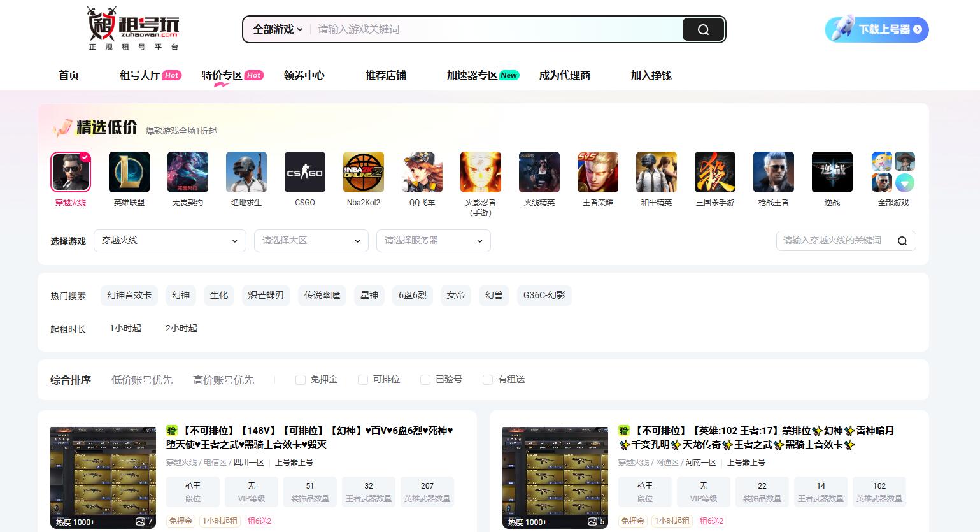
Task: Tick the 可排位 checkbox
Action: (363, 380)
